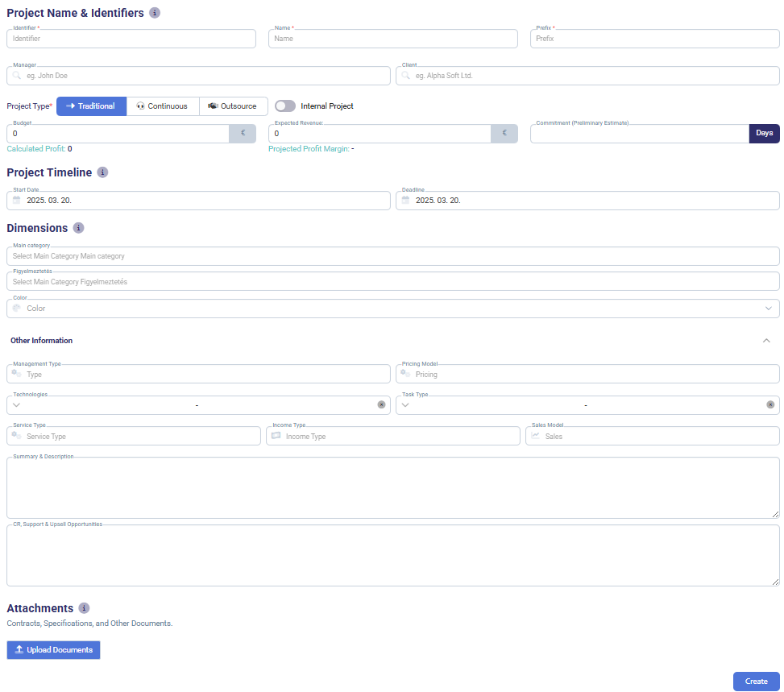The height and width of the screenshot is (692, 784).
Task: Click info icon beside Project Name & Identifiers
Action: pos(155,13)
